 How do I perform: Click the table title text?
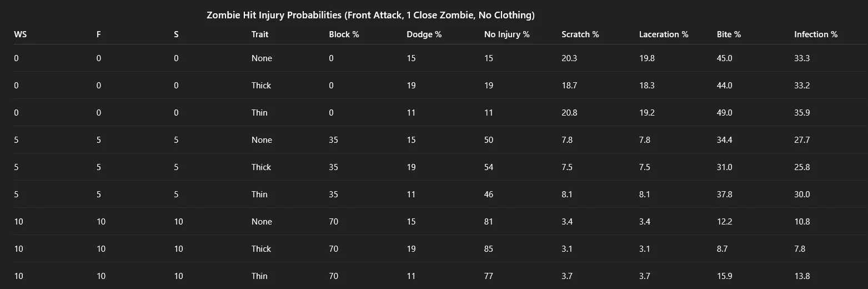click(x=370, y=16)
